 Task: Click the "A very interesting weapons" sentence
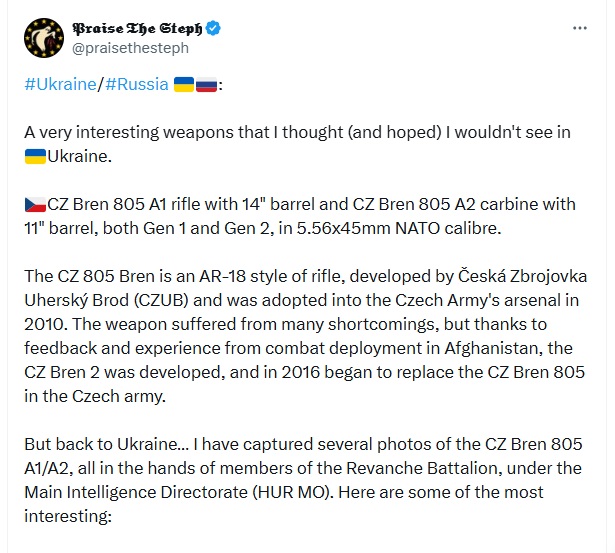point(297,144)
